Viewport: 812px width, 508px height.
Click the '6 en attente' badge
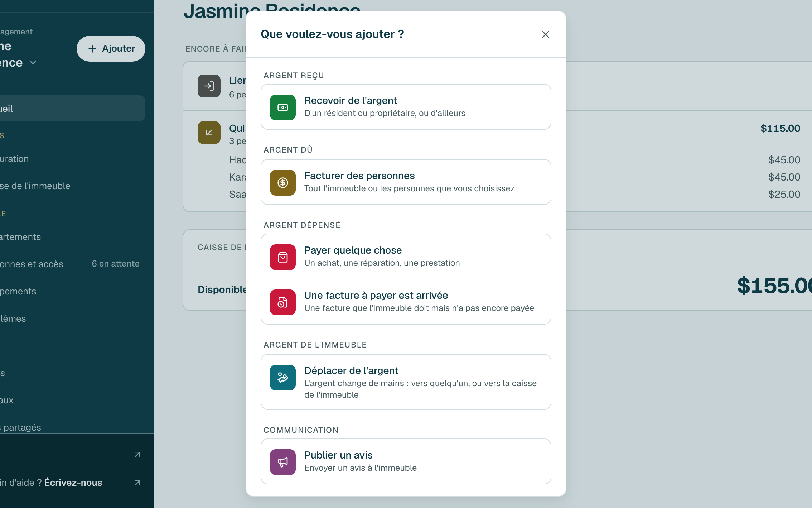tap(116, 264)
